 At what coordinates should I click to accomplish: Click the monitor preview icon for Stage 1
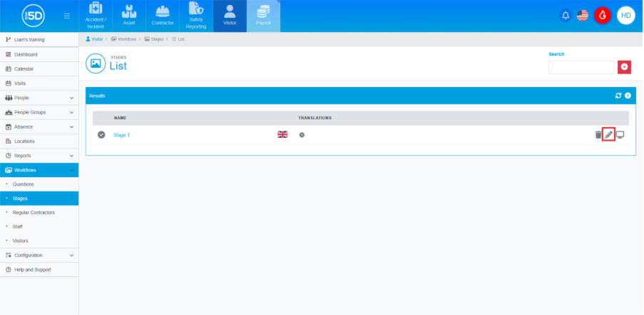620,135
